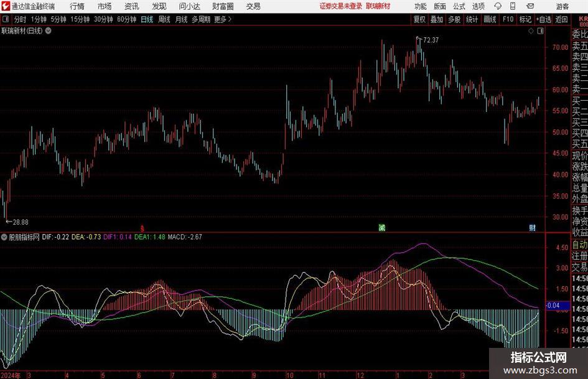Screen dimensions: 588x379
Task: Switch to the 分时 period tab
Action: click(21, 19)
